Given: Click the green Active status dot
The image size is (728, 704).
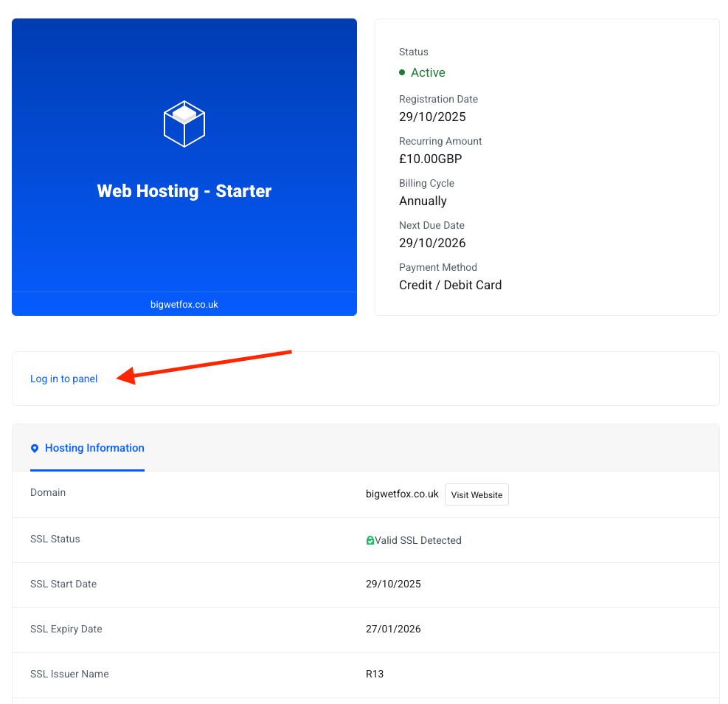Looking at the screenshot, I should (x=402, y=72).
